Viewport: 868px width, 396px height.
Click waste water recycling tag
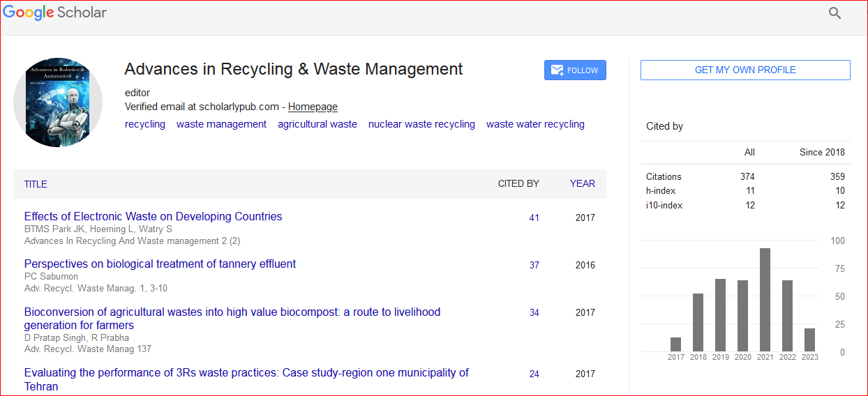tap(535, 124)
